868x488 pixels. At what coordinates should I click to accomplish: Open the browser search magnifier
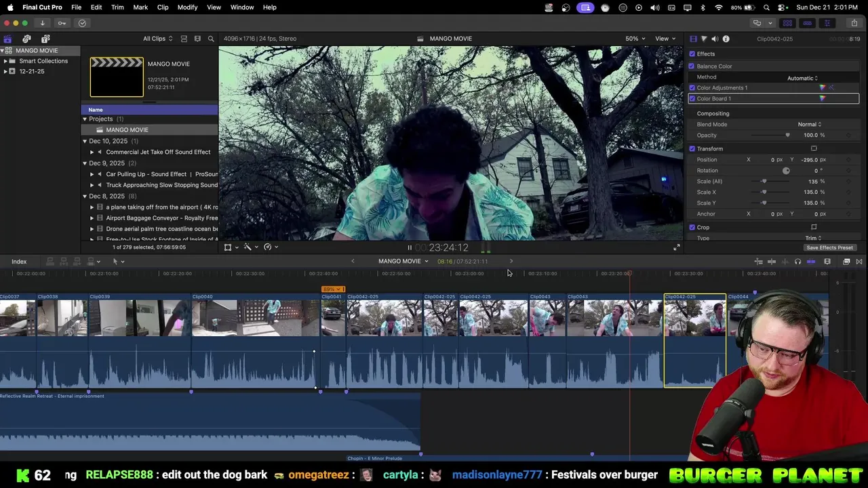(x=211, y=39)
